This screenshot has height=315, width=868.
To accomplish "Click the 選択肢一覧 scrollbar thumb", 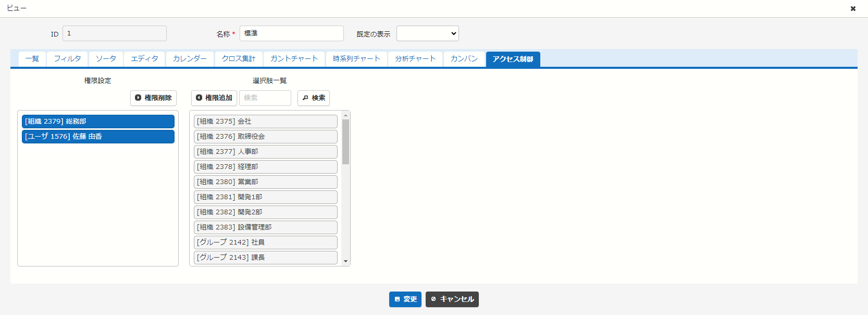I will [x=345, y=142].
